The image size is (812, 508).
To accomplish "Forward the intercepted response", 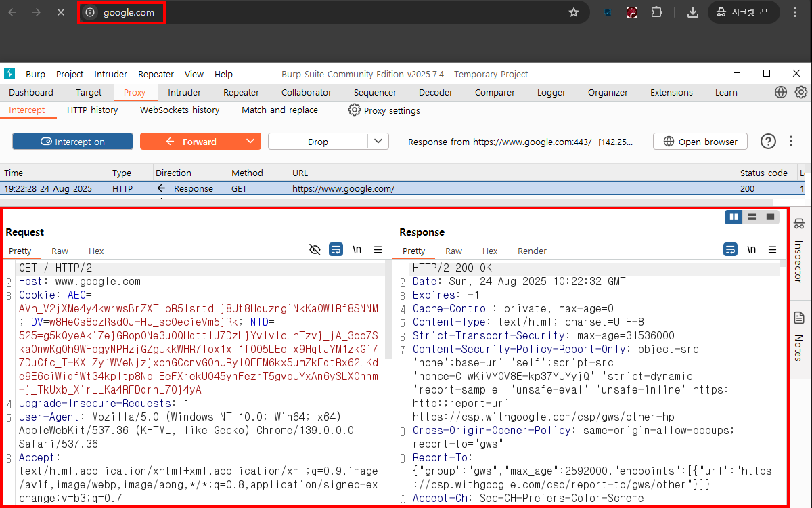I will click(x=190, y=142).
